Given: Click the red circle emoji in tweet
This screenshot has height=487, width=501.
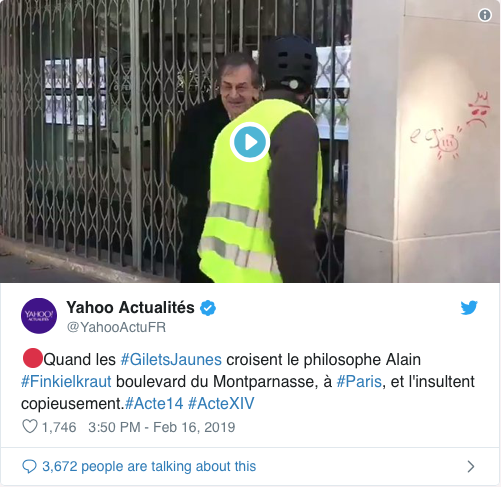Looking at the screenshot, I should pyautogui.click(x=32, y=358).
